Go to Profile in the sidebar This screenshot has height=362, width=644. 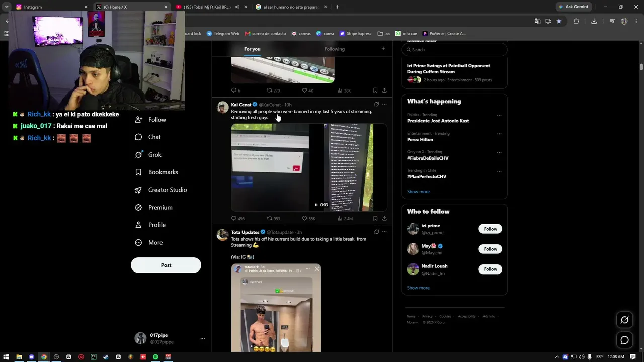tap(150, 225)
